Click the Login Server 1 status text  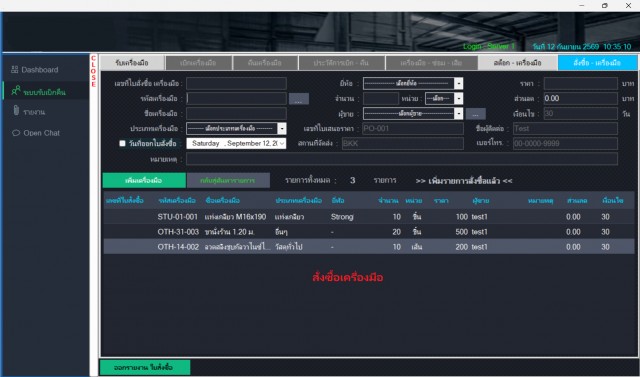pos(489,47)
